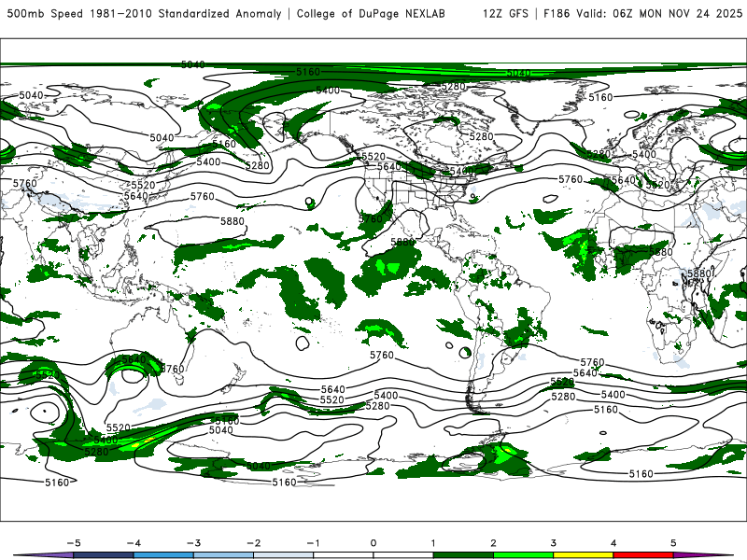Click the 5760 contour label over the South Pacific
The height and width of the screenshot is (560, 747).
(x=382, y=356)
